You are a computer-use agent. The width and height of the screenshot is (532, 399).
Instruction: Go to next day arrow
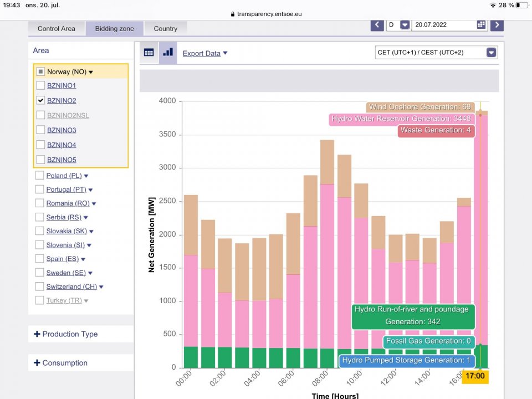497,25
